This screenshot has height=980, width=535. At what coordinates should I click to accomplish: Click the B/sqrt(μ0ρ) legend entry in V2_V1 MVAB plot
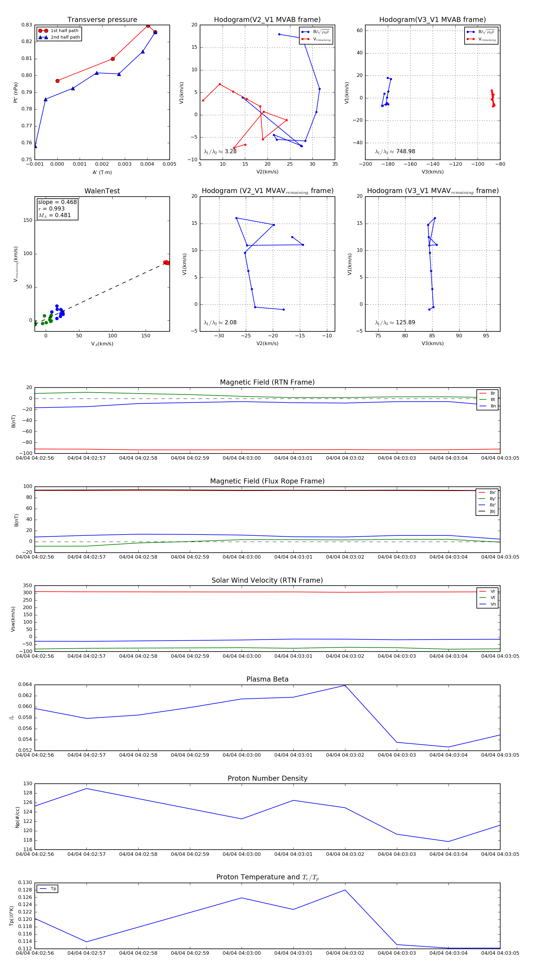[316, 32]
